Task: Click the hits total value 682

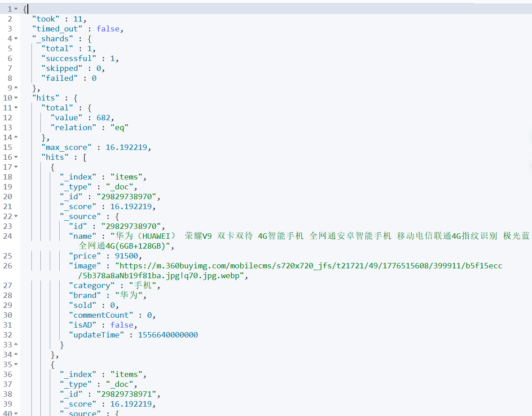Action: (x=103, y=118)
